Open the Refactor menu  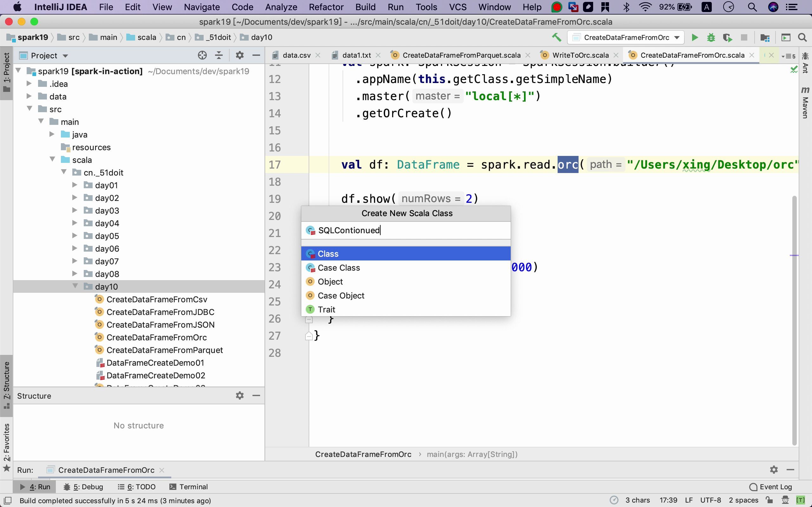coord(326,7)
